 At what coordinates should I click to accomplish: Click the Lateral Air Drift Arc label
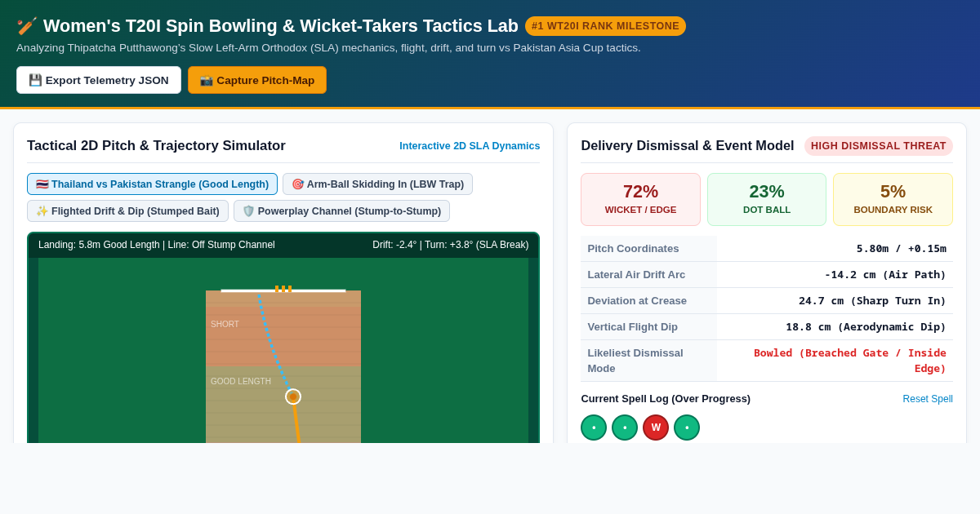636,274
